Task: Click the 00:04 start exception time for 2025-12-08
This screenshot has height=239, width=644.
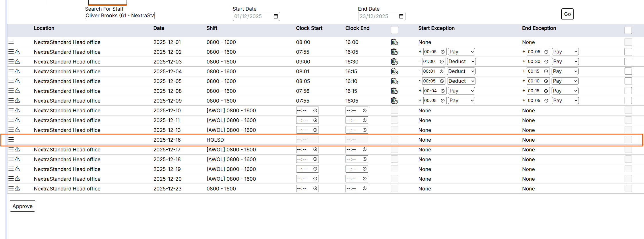Action: [434, 91]
